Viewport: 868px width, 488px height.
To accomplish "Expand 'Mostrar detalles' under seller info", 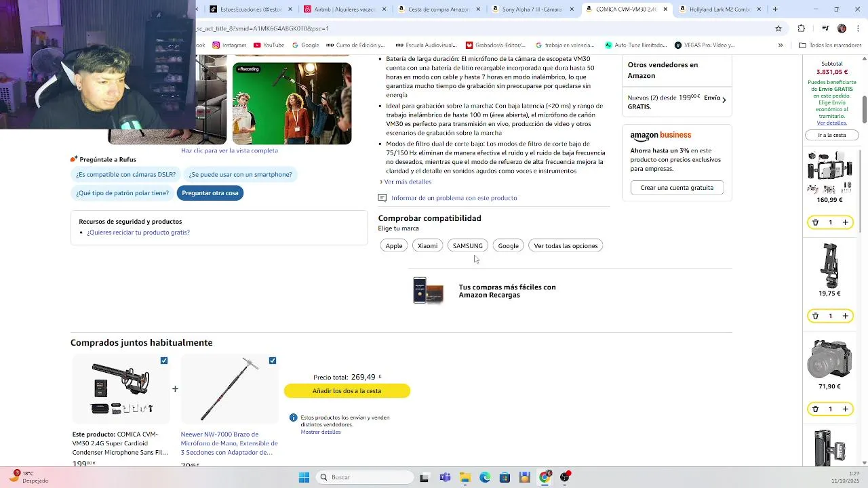I will point(321,432).
